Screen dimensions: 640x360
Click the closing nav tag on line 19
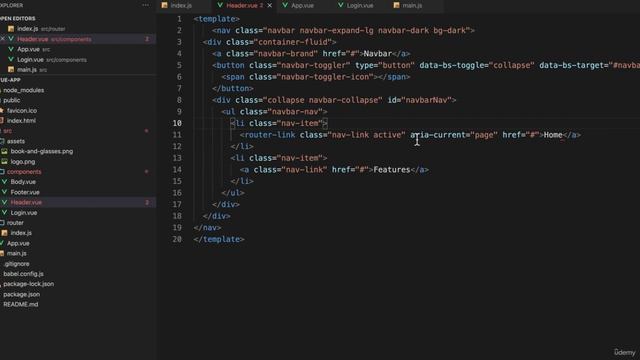tap(208, 228)
